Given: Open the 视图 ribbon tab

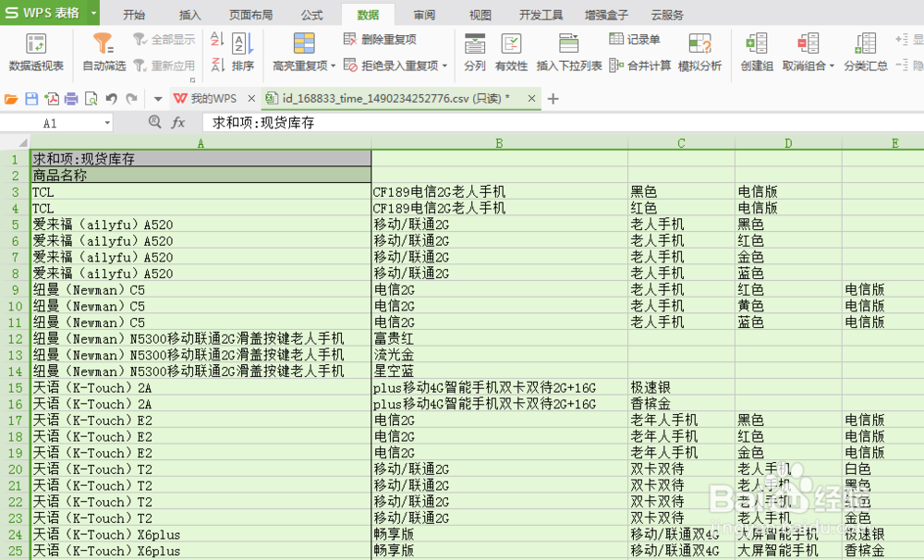Looking at the screenshot, I should [x=480, y=15].
